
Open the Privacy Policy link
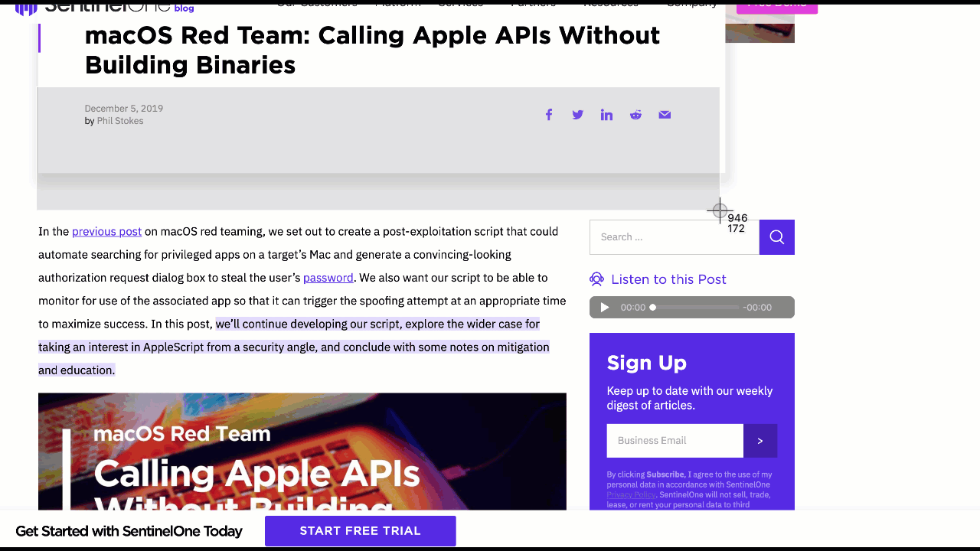click(631, 495)
